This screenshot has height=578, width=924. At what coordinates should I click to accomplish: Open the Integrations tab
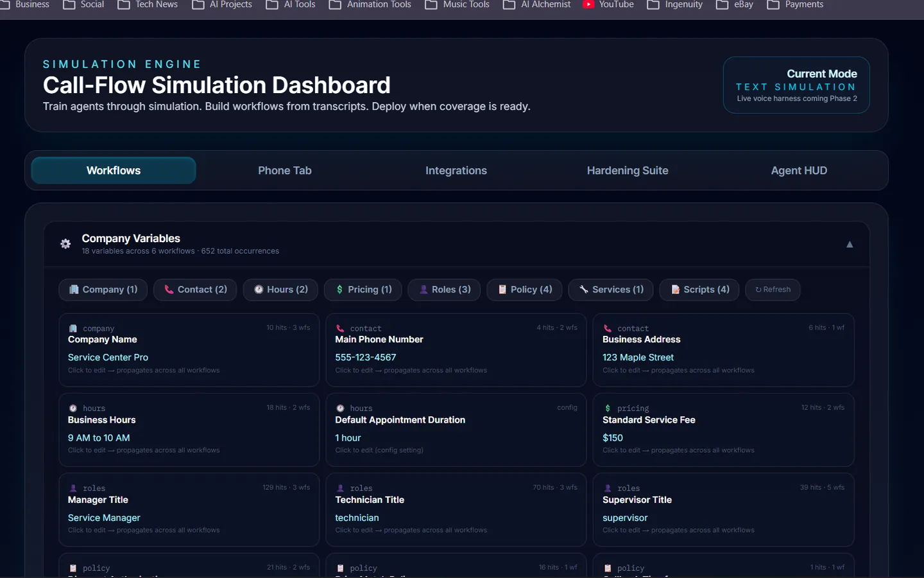click(x=456, y=170)
